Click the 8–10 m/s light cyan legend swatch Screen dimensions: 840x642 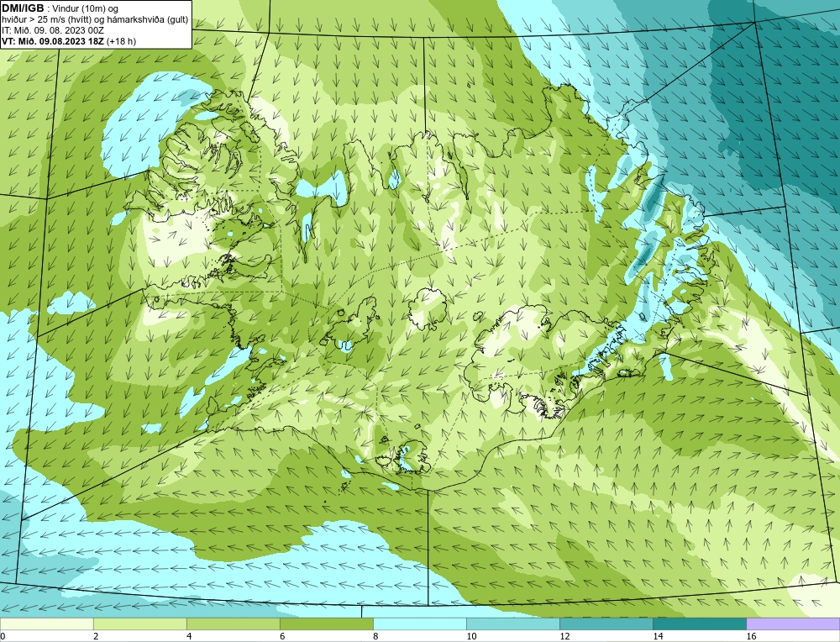[x=419, y=624]
